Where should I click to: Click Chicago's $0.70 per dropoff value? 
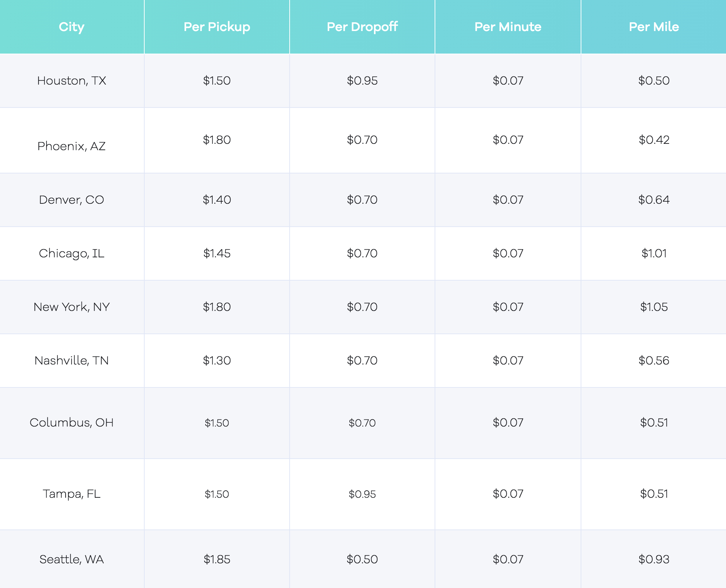(362, 253)
